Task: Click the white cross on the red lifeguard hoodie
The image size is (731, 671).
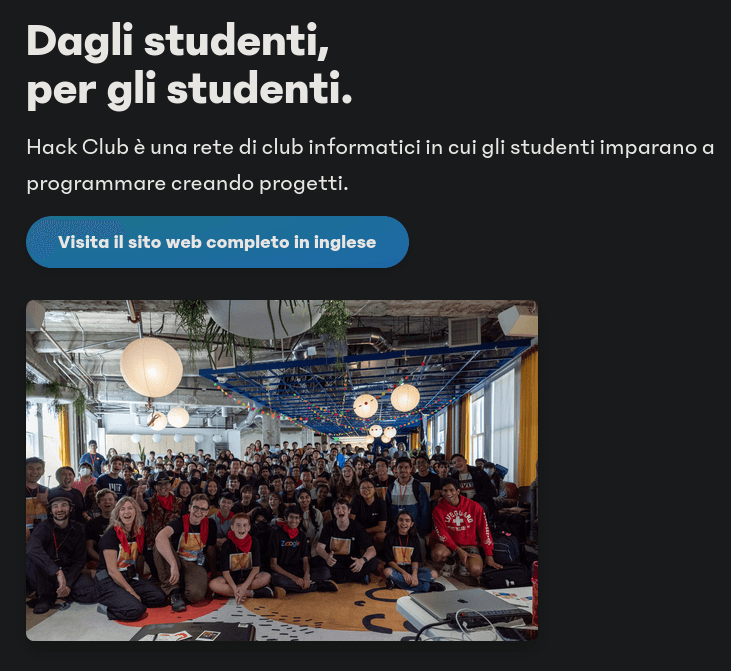Action: (458, 519)
